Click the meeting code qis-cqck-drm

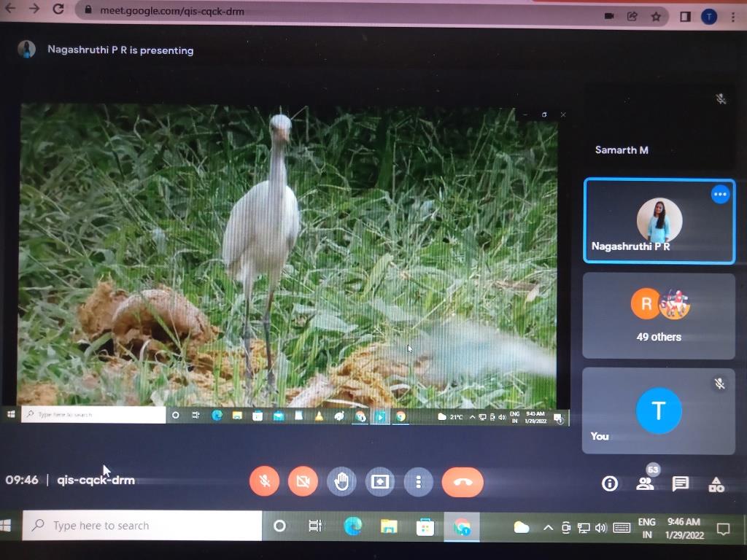[96, 480]
